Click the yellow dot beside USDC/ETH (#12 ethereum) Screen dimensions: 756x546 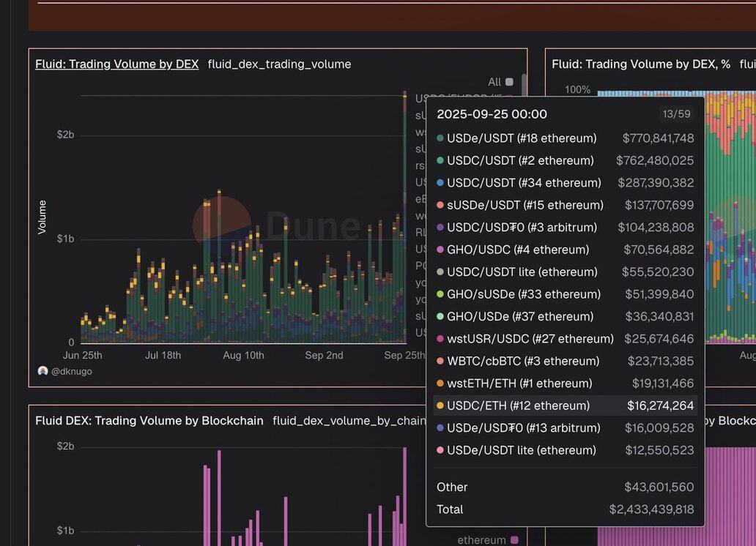[440, 405]
